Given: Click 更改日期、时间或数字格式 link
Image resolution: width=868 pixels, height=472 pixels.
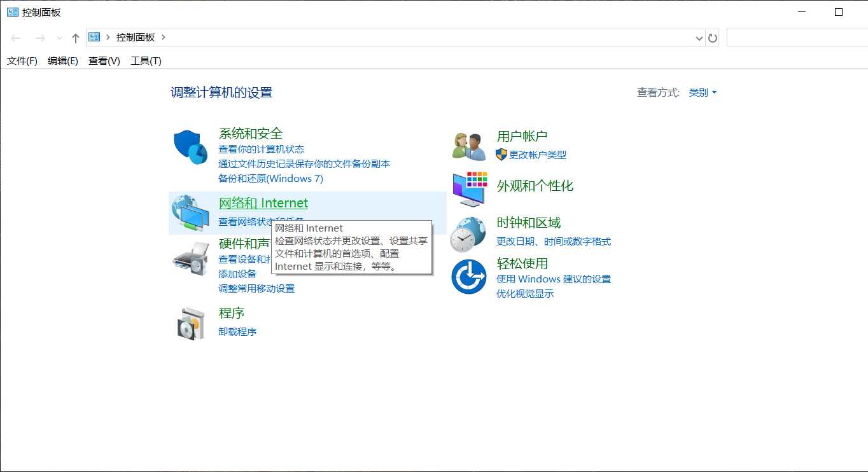Looking at the screenshot, I should pos(554,241).
